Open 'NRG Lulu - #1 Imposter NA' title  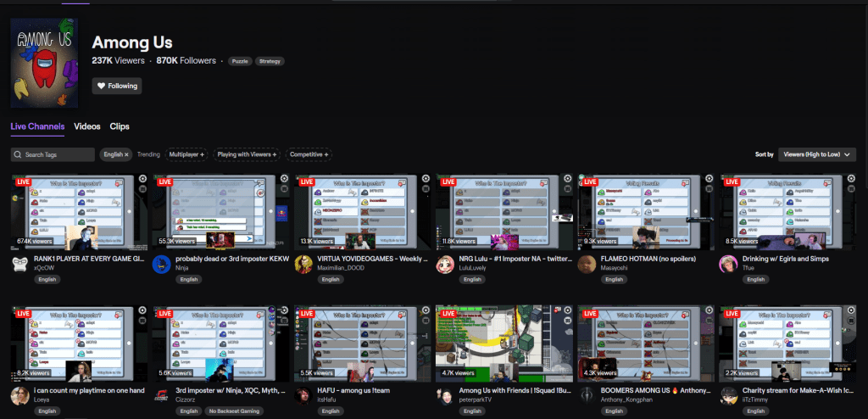515,259
